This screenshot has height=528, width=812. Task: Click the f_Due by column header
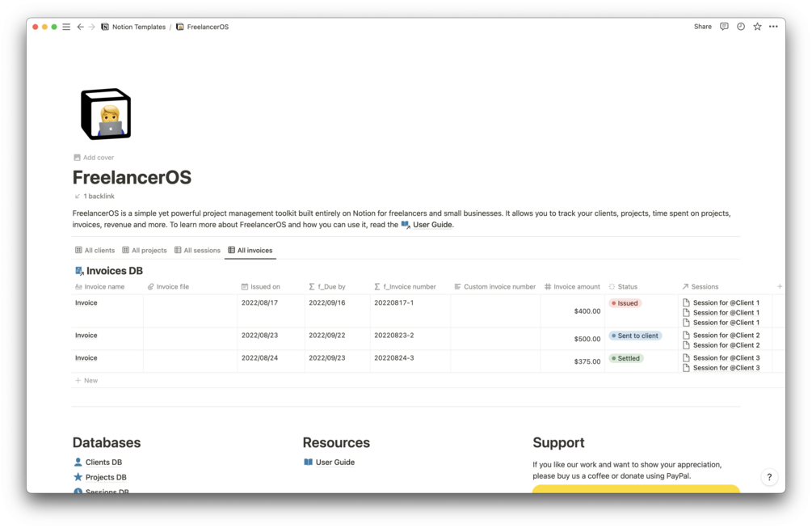337,286
